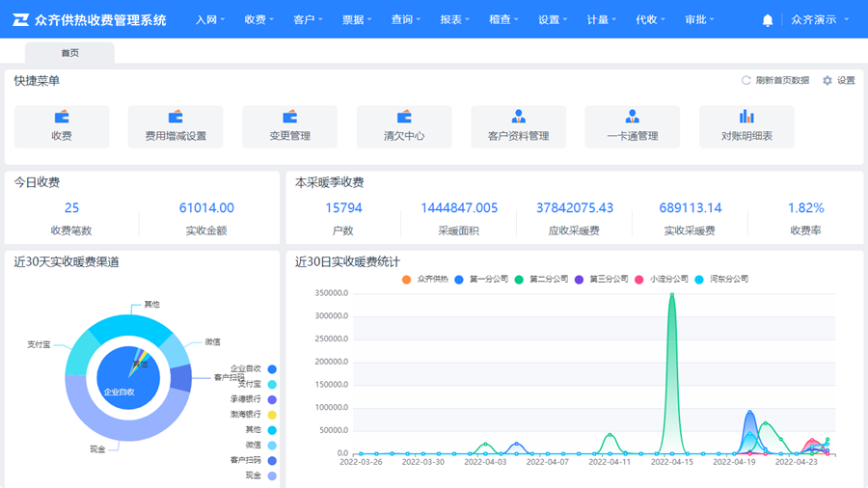The image size is (868, 488).
Task: Switch to the 首页 tab
Action: tap(69, 53)
